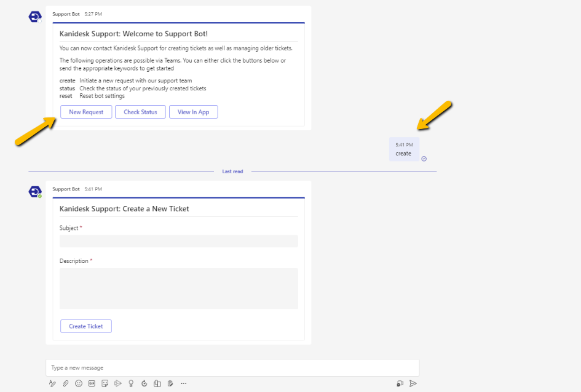
Task: Click the 'Support Bot' name at 5:27 PM
Action: point(66,14)
